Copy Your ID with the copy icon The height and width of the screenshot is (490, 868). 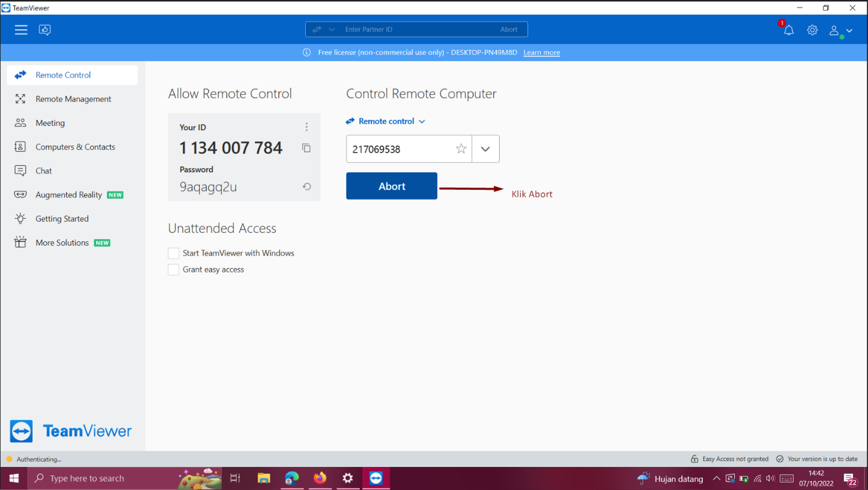(306, 148)
